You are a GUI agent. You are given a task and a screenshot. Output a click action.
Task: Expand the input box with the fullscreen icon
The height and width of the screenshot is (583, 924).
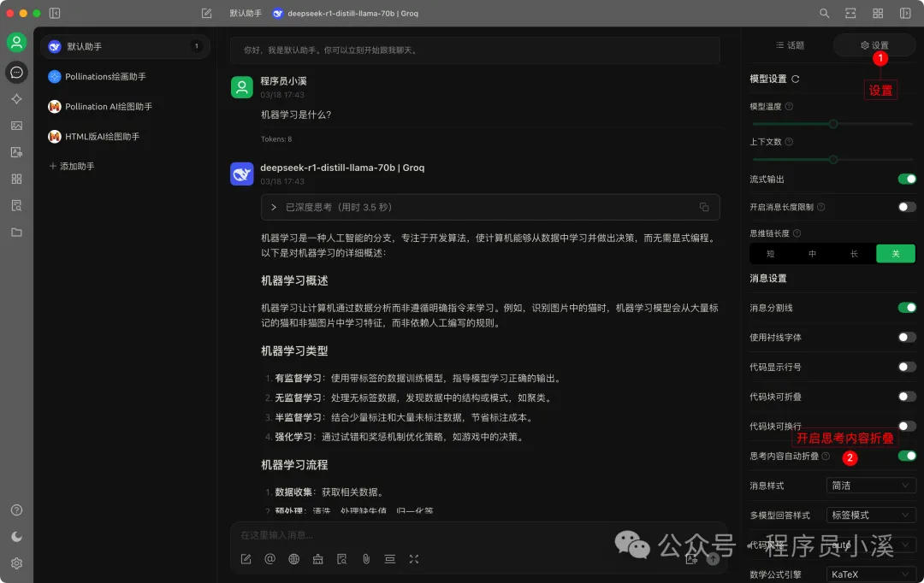(414, 559)
